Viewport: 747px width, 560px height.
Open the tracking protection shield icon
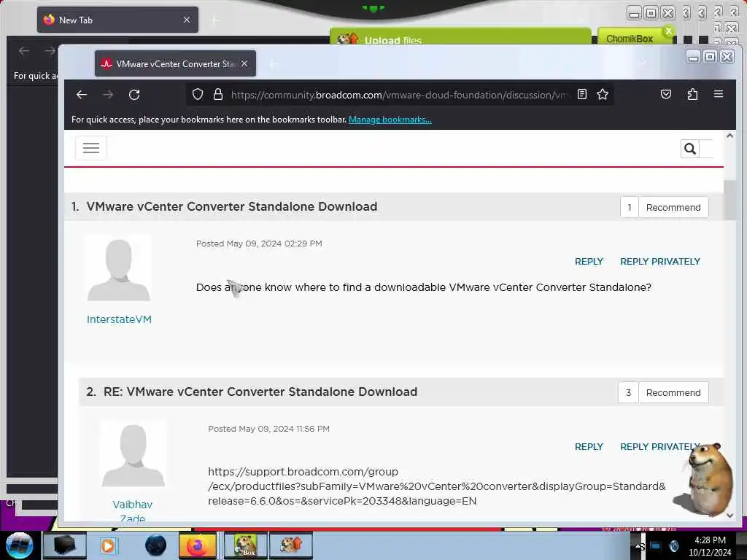click(x=198, y=94)
